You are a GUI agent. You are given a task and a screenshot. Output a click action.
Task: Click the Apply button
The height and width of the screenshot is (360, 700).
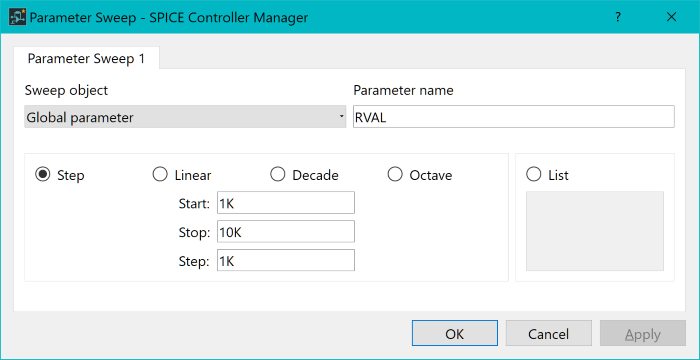[643, 333]
